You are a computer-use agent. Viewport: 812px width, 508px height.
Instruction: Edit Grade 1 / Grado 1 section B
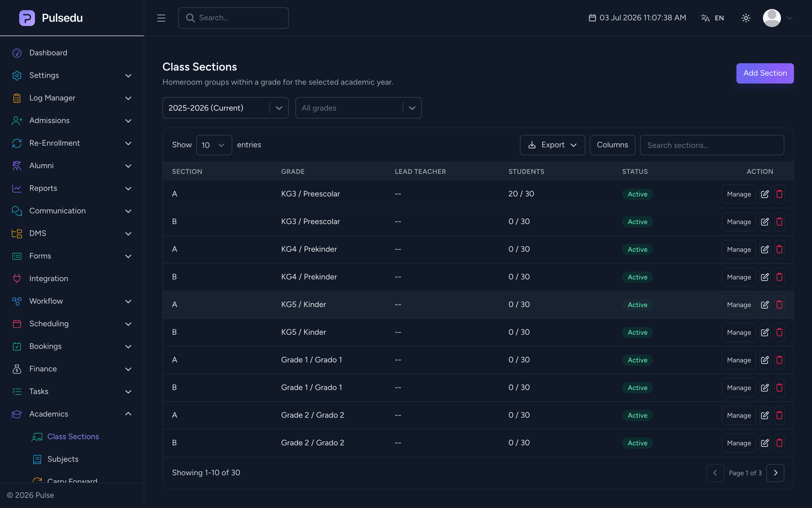tap(765, 388)
